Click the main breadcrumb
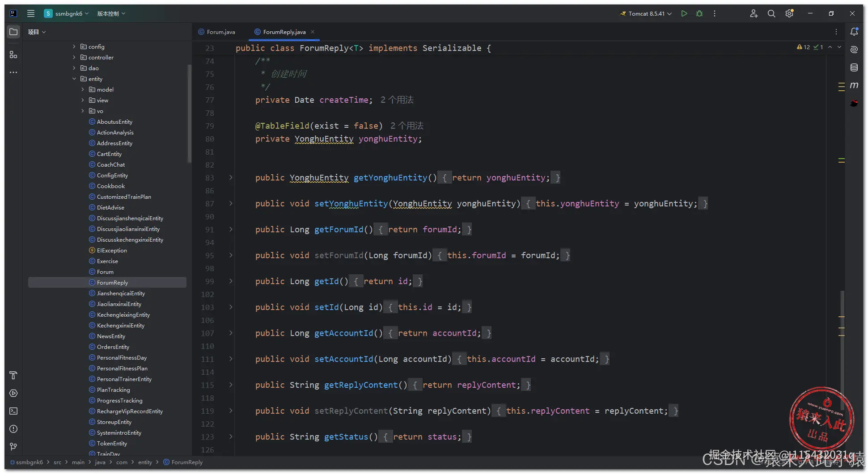868x474 pixels. pos(78,462)
